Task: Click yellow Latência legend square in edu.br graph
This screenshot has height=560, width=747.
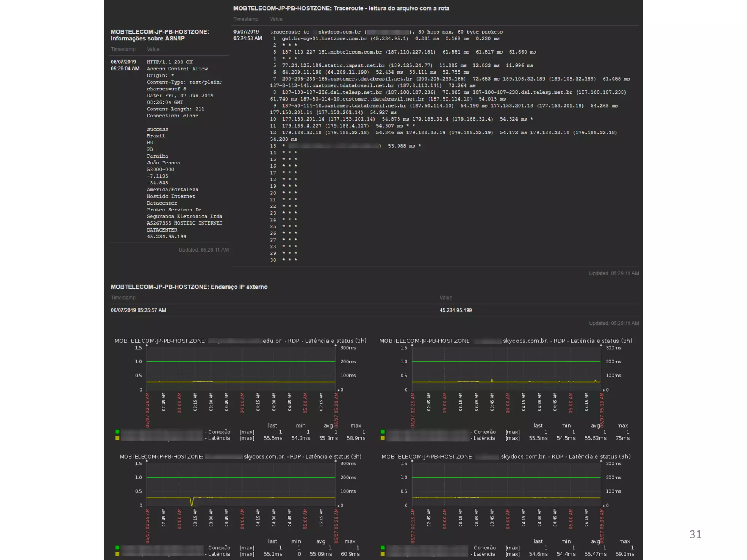Action: pos(117,438)
